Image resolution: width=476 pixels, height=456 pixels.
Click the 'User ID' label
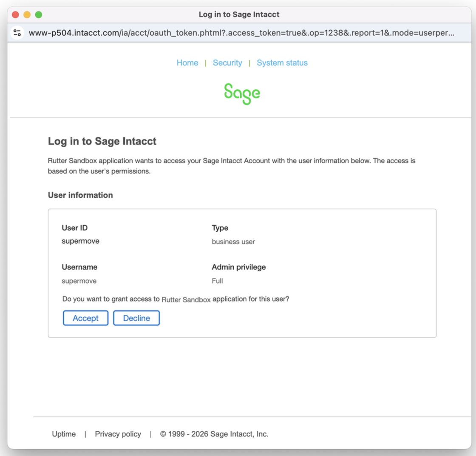point(75,228)
